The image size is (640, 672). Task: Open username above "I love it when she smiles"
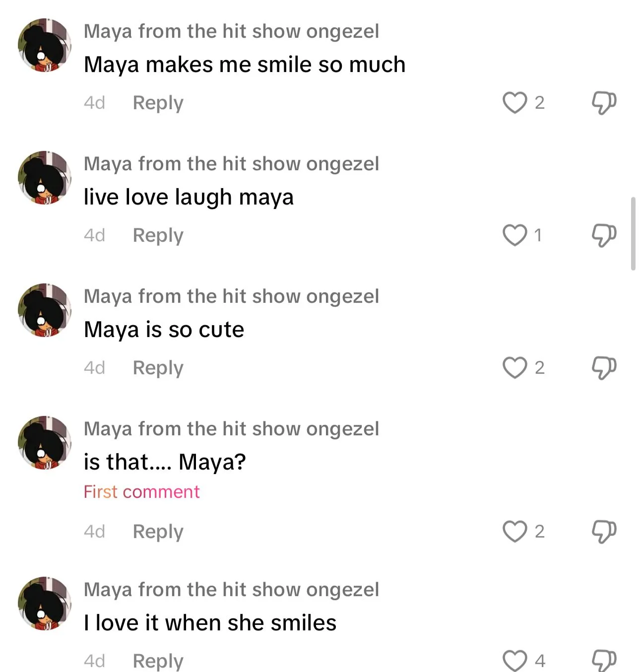tap(231, 590)
